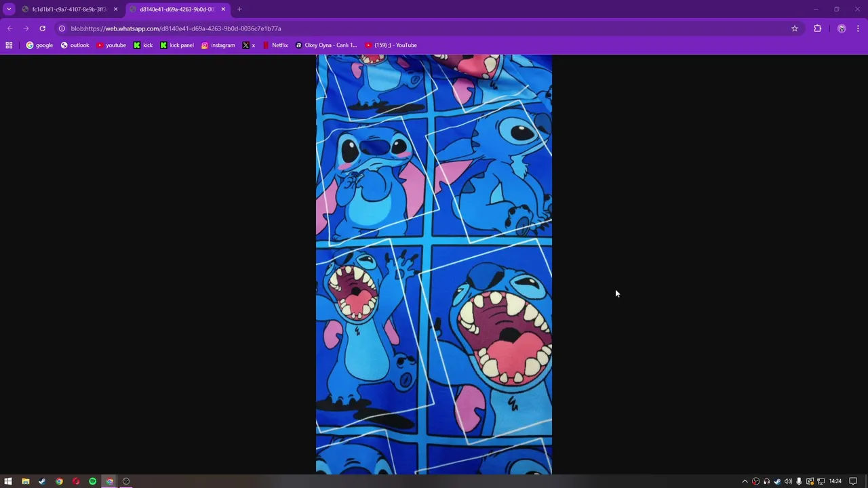Viewport: 868px width, 488px height.
Task: Open the Steam tray icon
Action: [x=777, y=481]
